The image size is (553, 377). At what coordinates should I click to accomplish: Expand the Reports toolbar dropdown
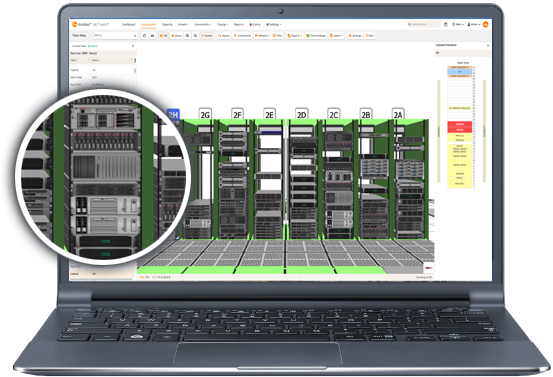click(295, 36)
